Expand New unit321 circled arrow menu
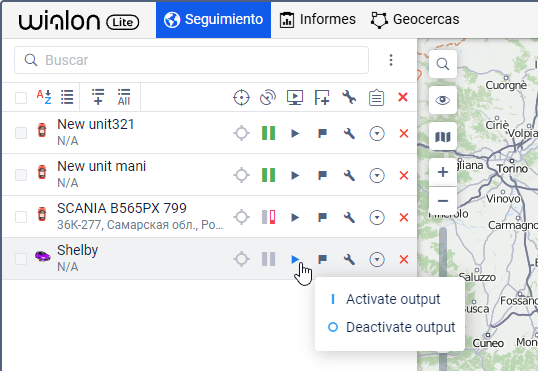The height and width of the screenshot is (371, 538). point(377,134)
